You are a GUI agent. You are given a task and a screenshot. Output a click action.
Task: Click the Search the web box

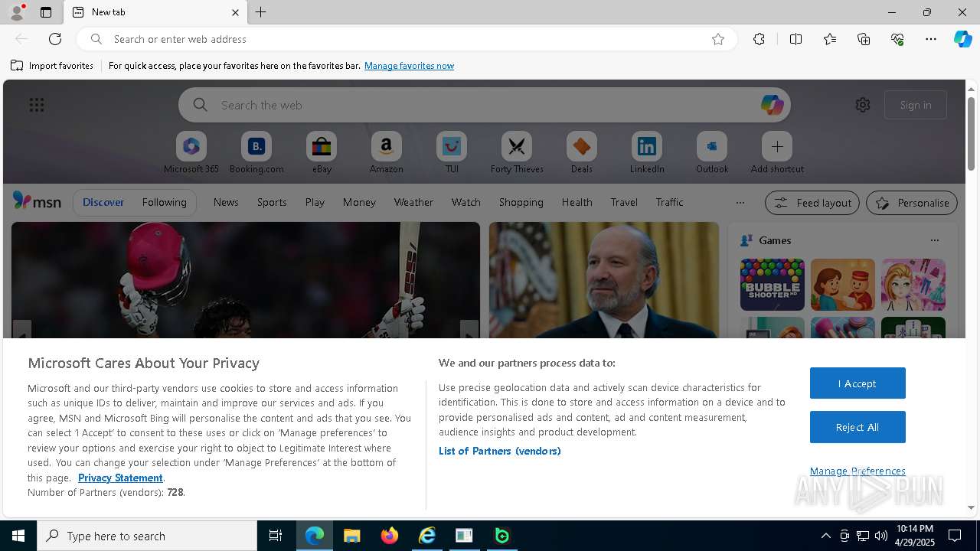(485, 105)
